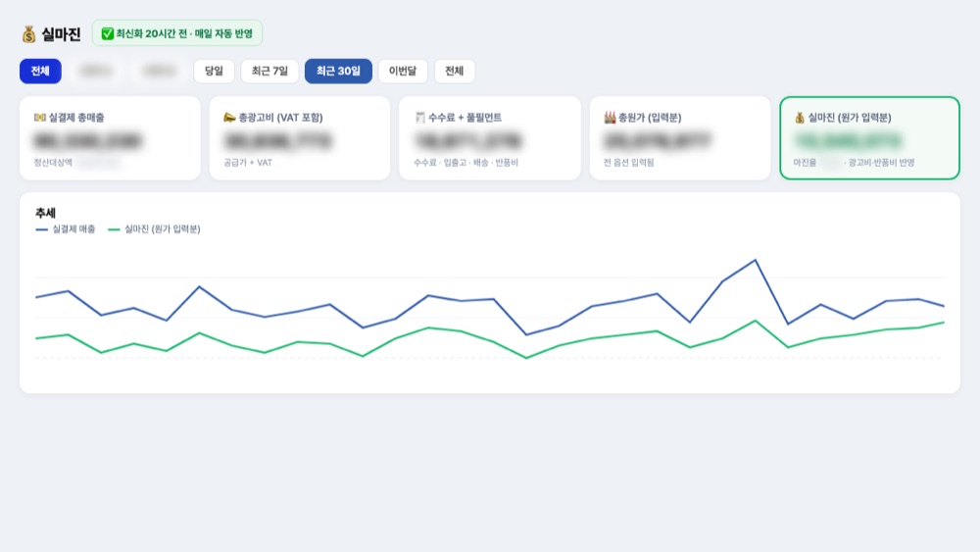980x552 pixels.
Task: Toggle the 실마진 (원가 입력분) legend series
Action: click(155, 228)
